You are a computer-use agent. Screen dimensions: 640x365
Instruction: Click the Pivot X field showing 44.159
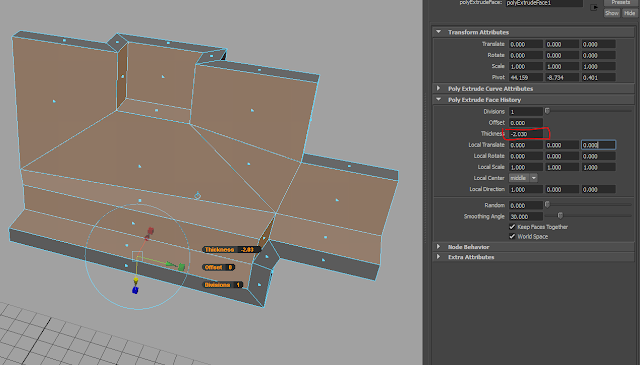tap(526, 78)
